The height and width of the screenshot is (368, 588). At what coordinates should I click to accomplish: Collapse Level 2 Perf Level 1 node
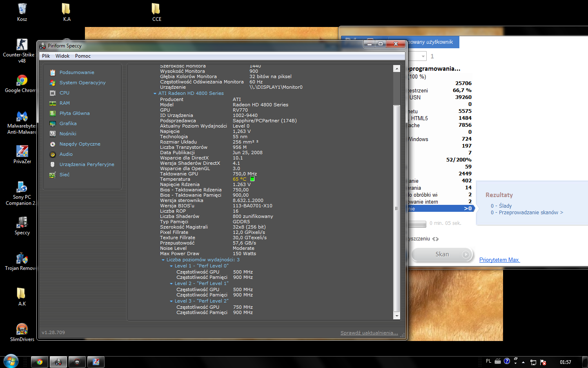(x=171, y=284)
